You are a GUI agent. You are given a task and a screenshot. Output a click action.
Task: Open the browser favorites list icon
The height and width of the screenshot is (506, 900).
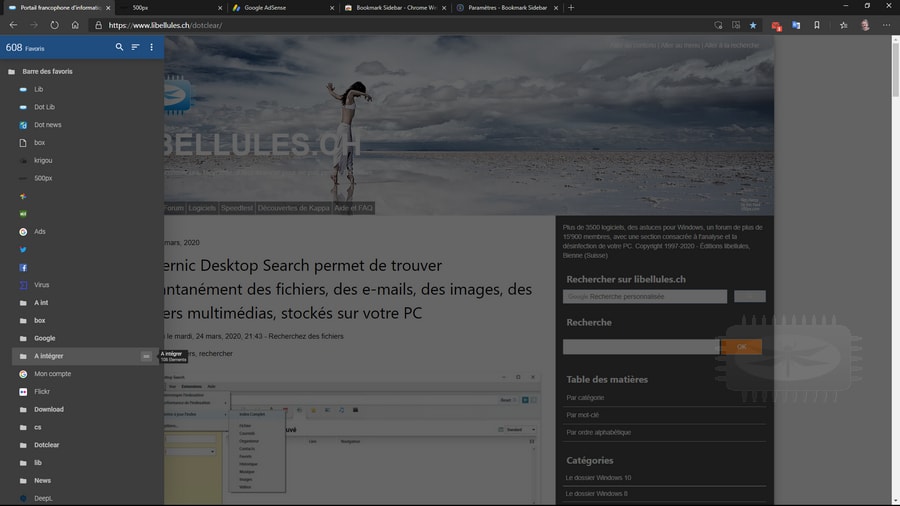843,25
